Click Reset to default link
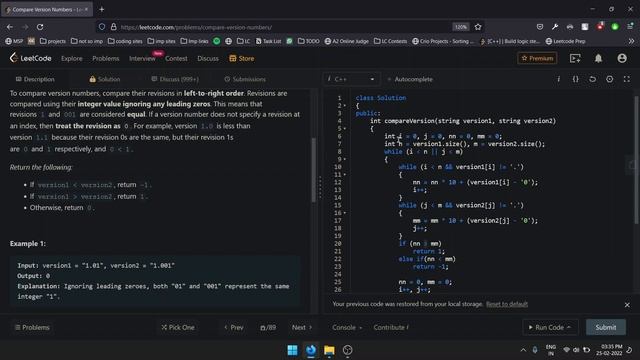 (x=507, y=304)
